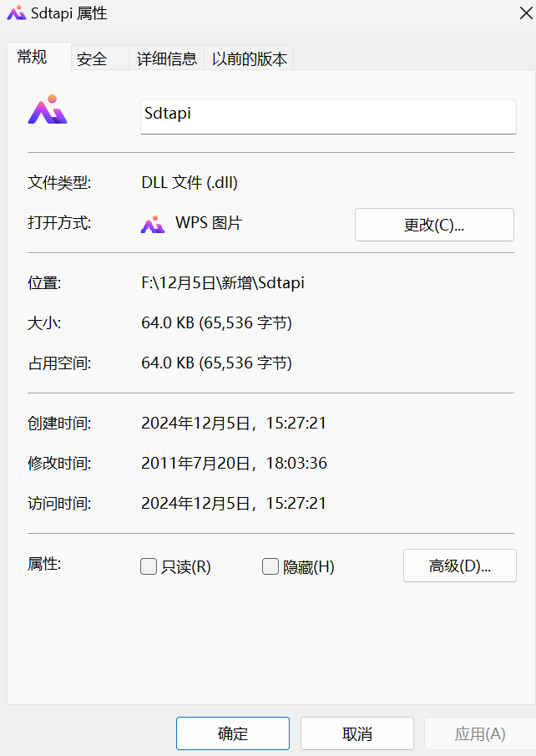This screenshot has width=536, height=756.
Task: Click the WPS 图片 app icon
Action: (x=153, y=224)
